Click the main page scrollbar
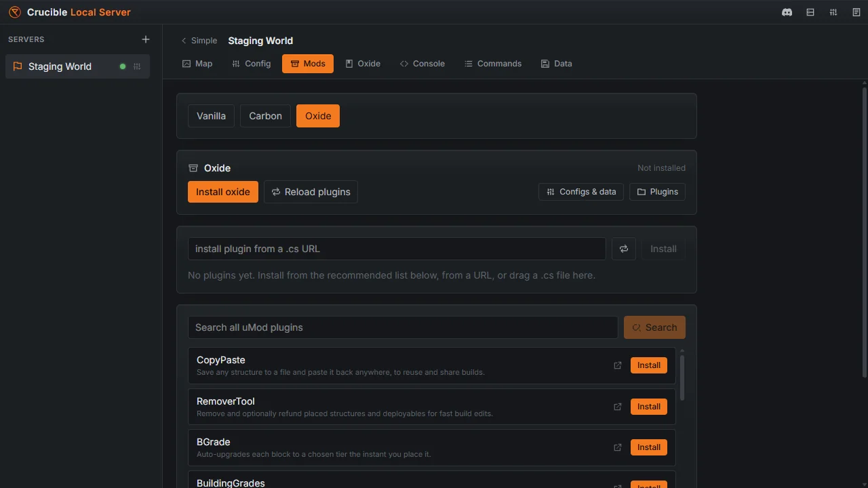This screenshot has height=488, width=868. coord(865,232)
